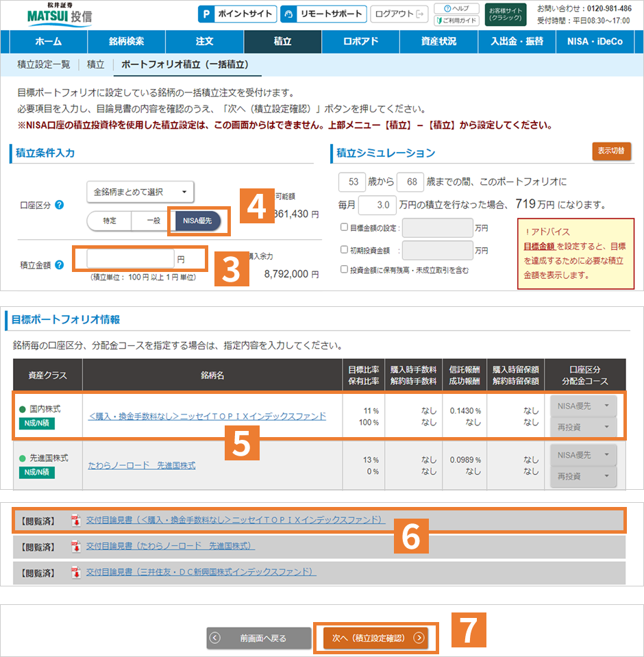Open the ロボアド menu
The height and width of the screenshot is (657, 644).
(361, 42)
